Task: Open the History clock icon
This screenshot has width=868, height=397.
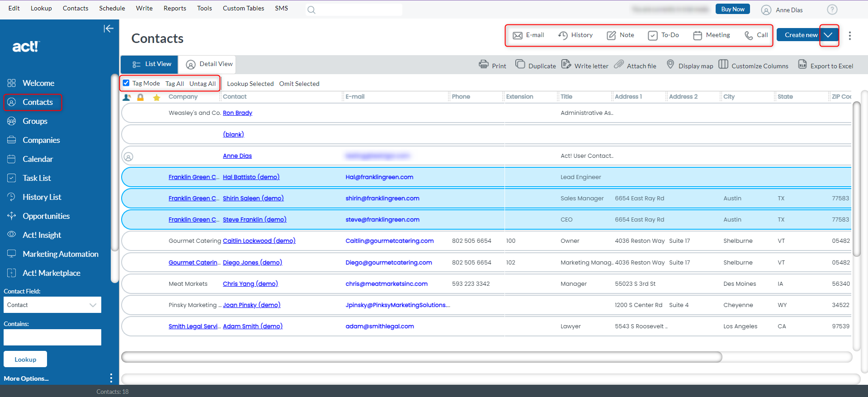Action: coord(563,35)
